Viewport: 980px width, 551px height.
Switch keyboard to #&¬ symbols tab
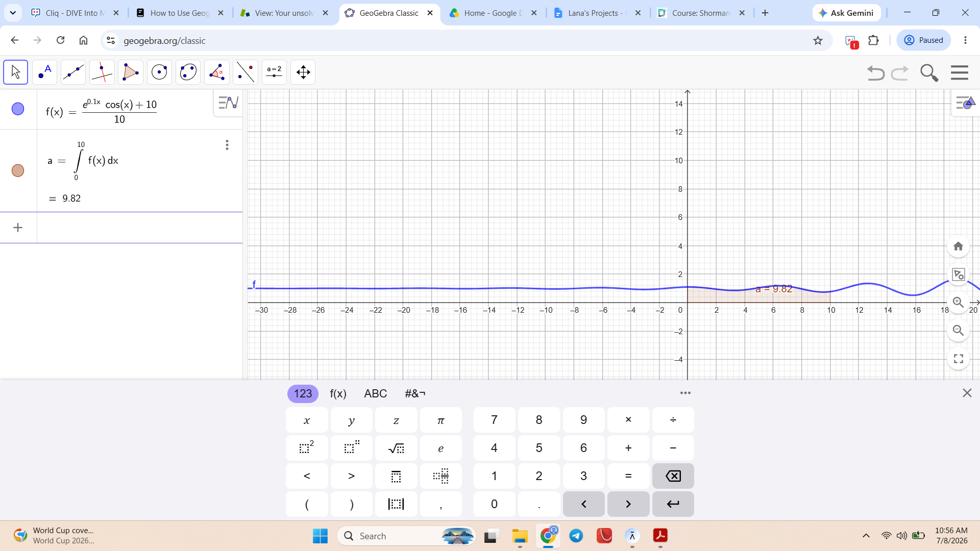[x=415, y=393]
